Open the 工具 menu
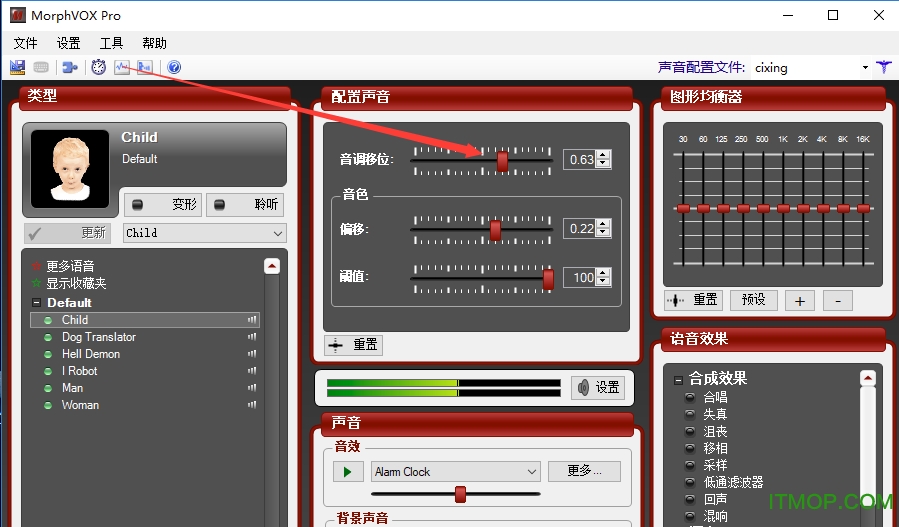 point(111,43)
